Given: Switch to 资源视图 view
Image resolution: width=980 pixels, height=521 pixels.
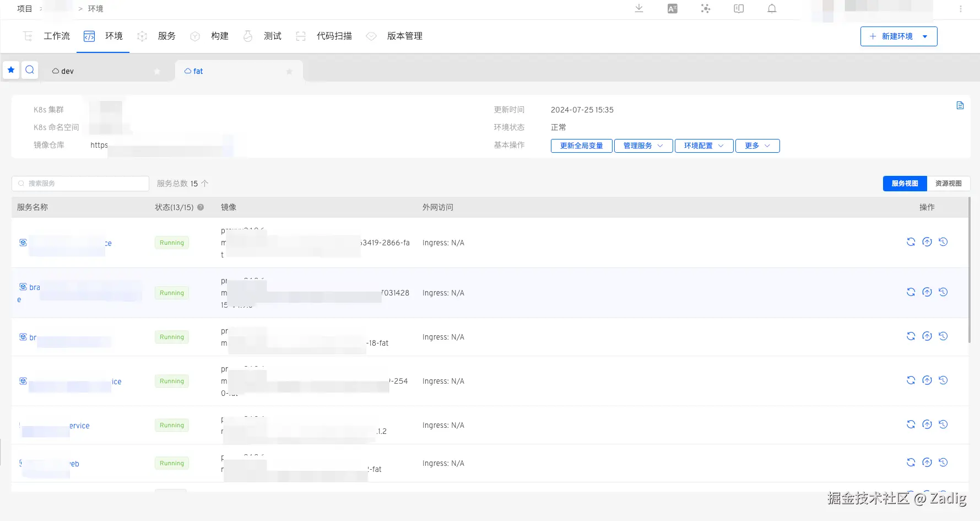Looking at the screenshot, I should click(949, 184).
